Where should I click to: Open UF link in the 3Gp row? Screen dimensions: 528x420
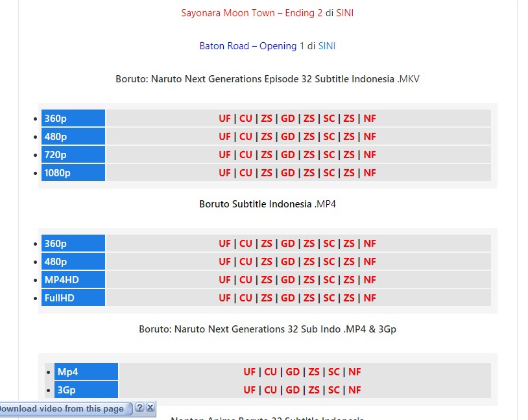(x=250, y=390)
